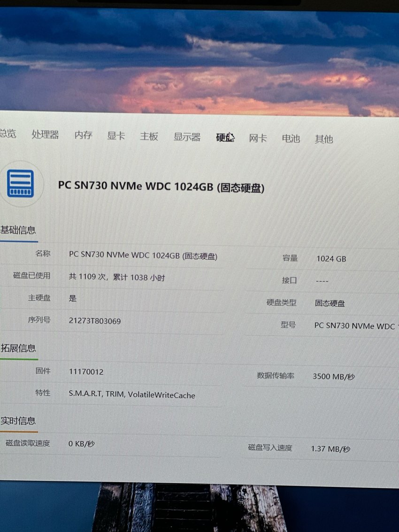Click the 基础信息 section header
Viewport: 399px width, 532px height.
click(x=18, y=230)
